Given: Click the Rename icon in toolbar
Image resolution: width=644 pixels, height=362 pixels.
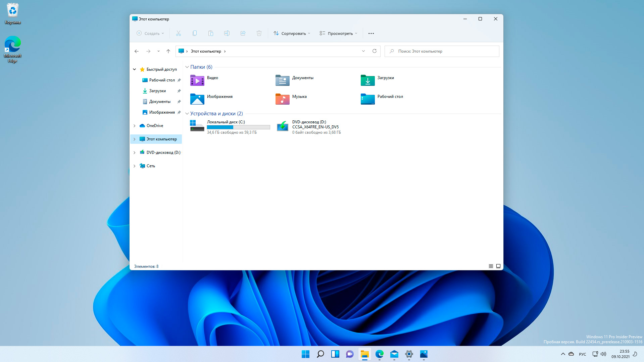Looking at the screenshot, I should 227,33.
